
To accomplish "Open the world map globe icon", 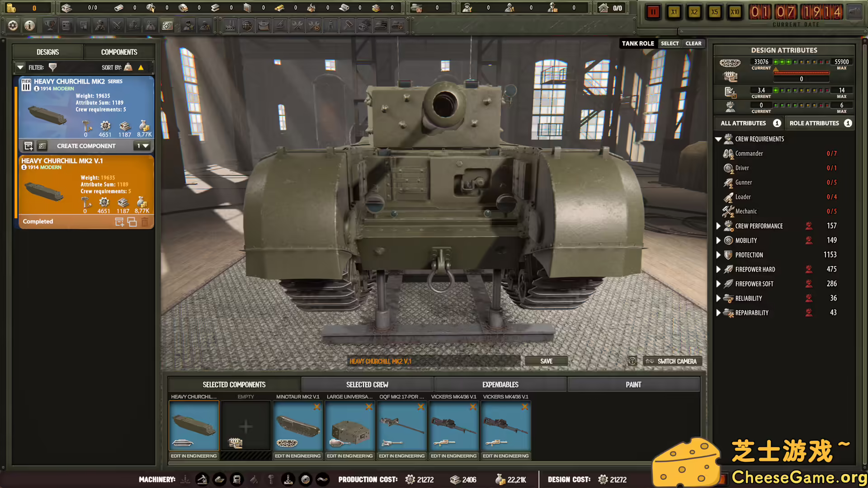I will coord(246,25).
